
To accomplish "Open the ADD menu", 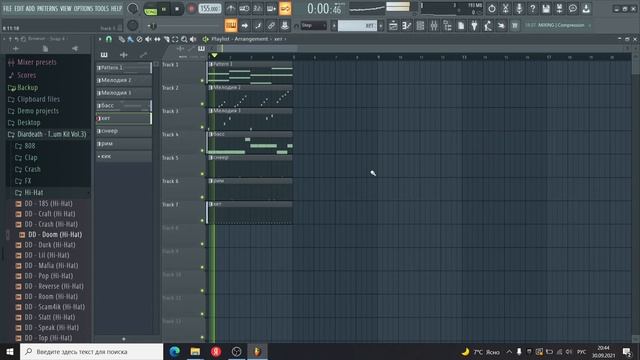I will [x=30, y=8].
